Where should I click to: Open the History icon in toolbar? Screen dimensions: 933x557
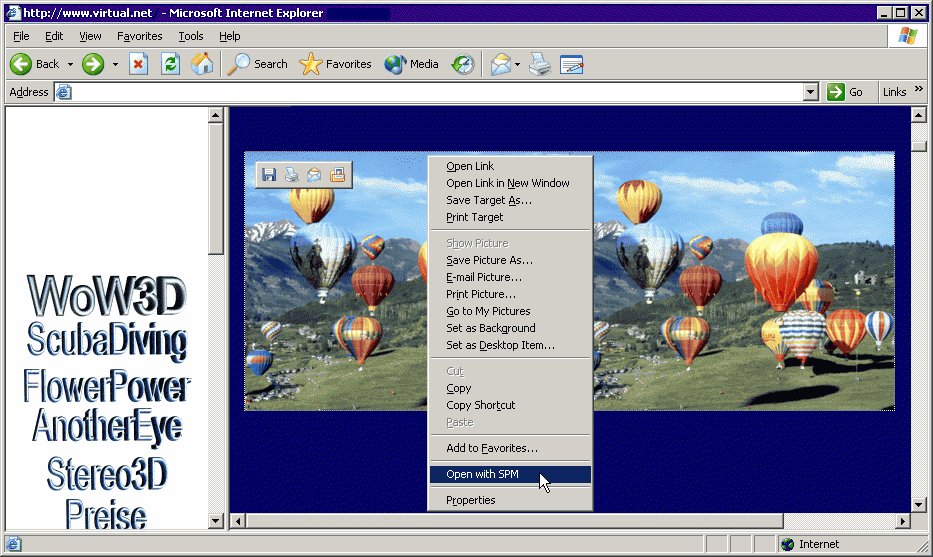click(462, 64)
